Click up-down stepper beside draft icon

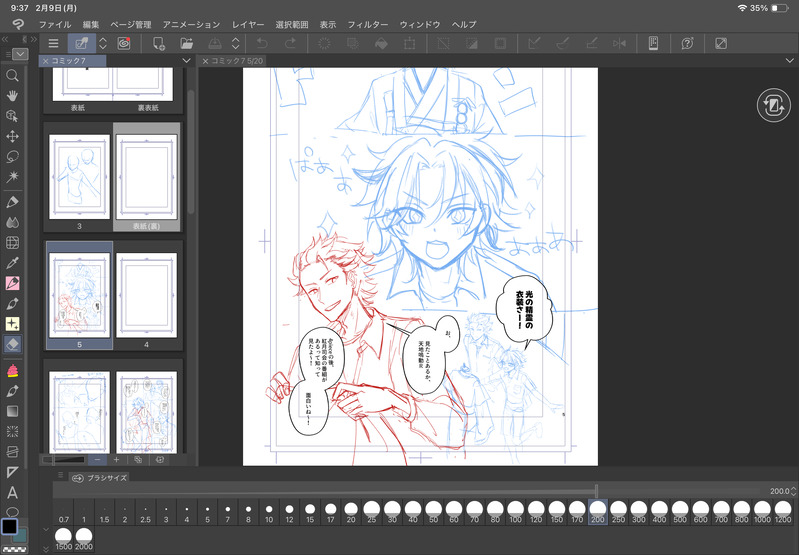click(103, 43)
